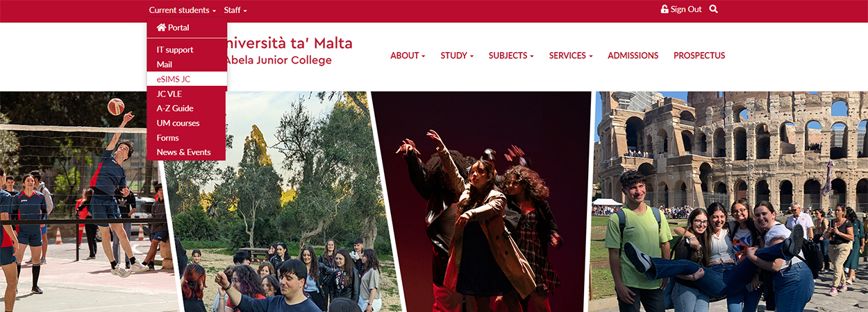
Task: Expand the Staff dropdown
Action: pos(235,10)
